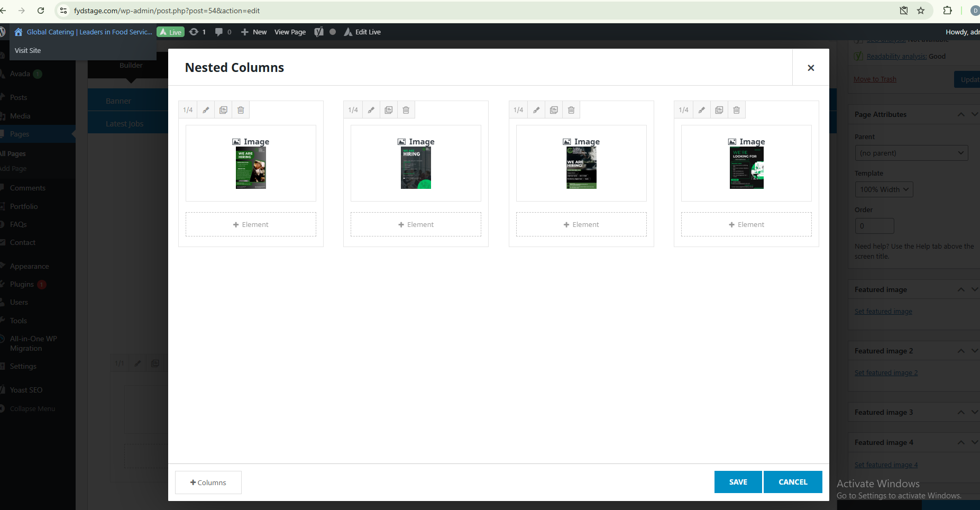Viewport: 980px width, 510px height.
Task: Edit the first 1/4 column with pencil icon
Action: [x=206, y=110]
